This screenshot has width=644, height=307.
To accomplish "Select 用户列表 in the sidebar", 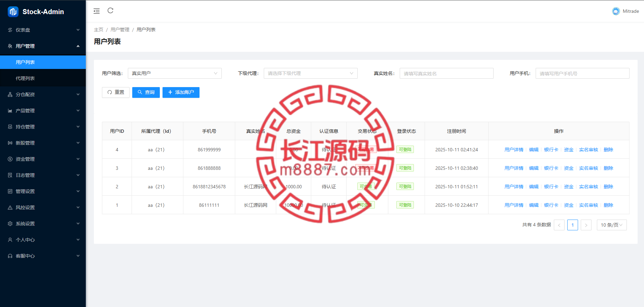I will point(43,62).
